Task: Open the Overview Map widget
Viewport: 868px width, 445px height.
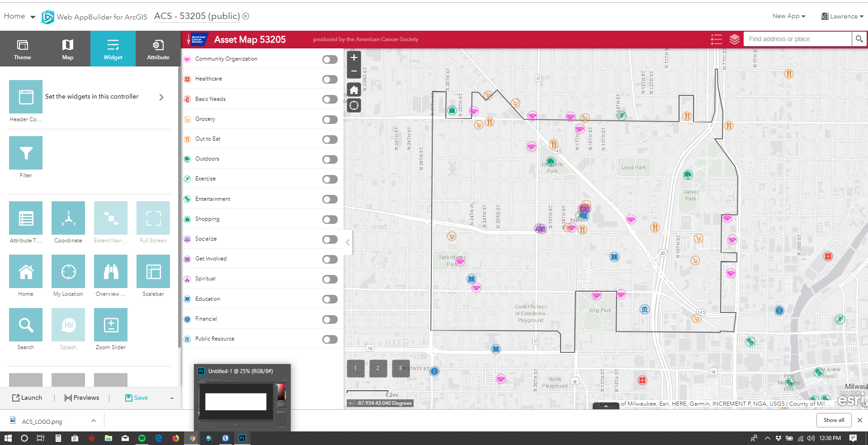Action: [x=111, y=271]
